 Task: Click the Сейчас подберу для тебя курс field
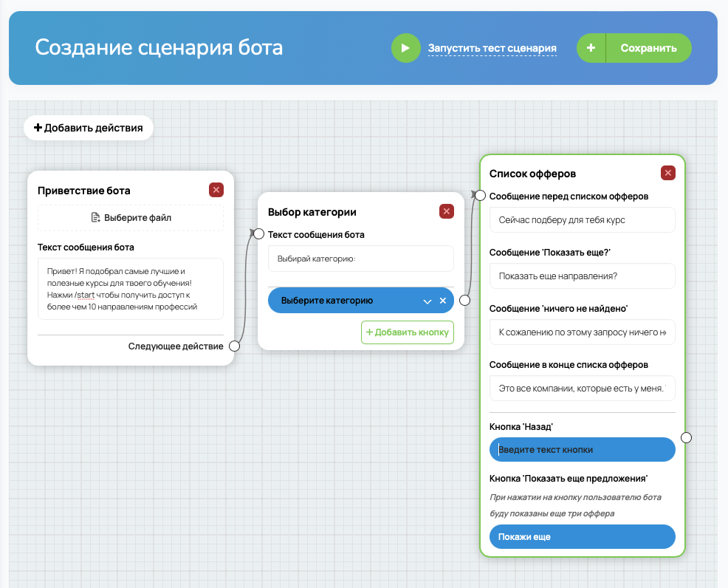tap(583, 219)
